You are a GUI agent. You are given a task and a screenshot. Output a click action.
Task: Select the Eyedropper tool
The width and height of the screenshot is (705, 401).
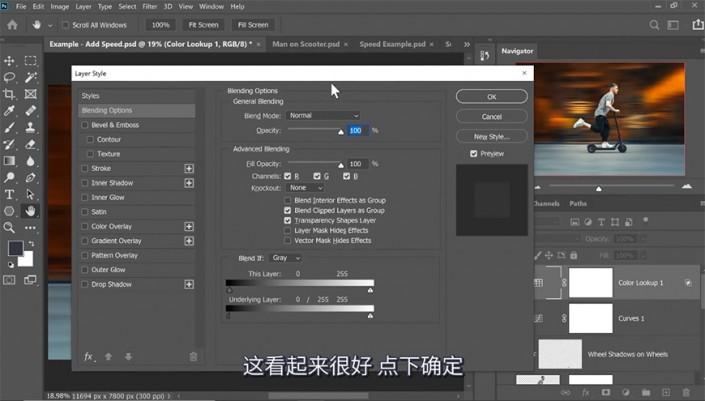pyautogui.click(x=9, y=111)
